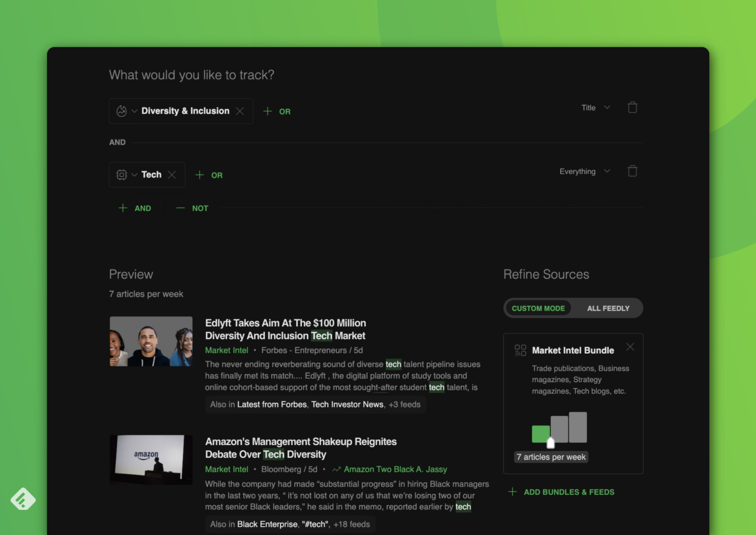
Task: Open the Latest from Forbes feed link
Action: click(x=272, y=404)
